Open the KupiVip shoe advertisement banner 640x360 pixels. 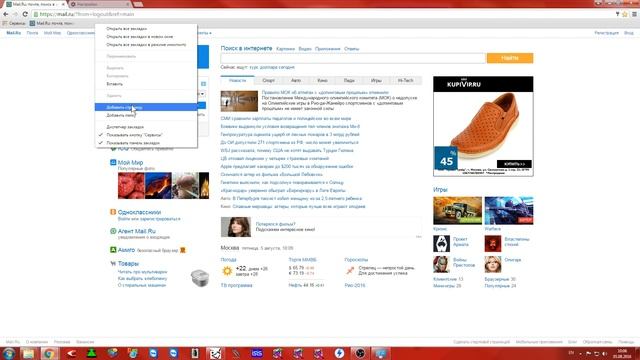[x=483, y=126]
